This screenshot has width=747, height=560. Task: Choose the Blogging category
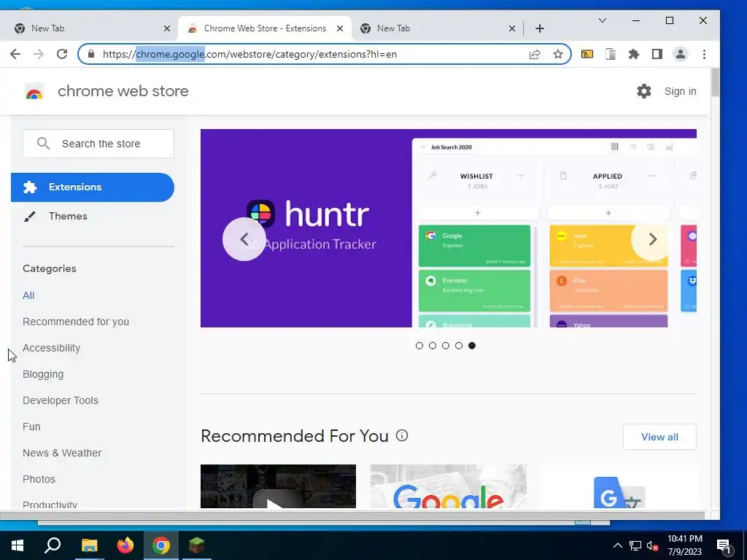[43, 374]
